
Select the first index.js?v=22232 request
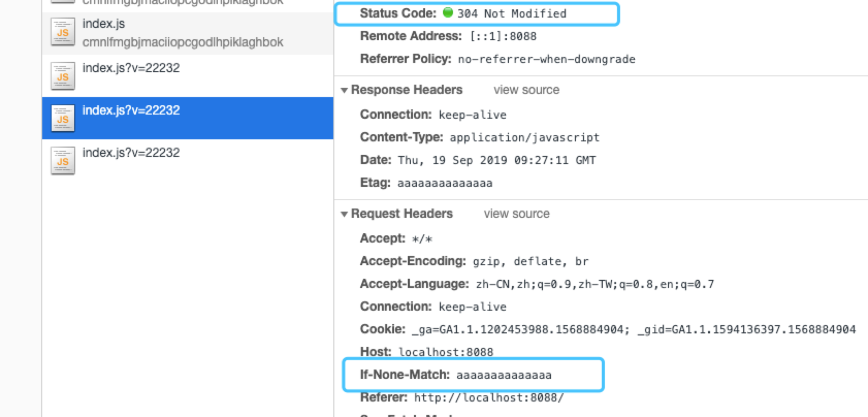coord(188,76)
